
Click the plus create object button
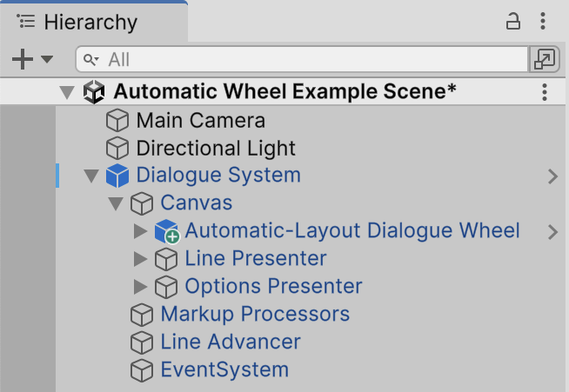[23, 59]
